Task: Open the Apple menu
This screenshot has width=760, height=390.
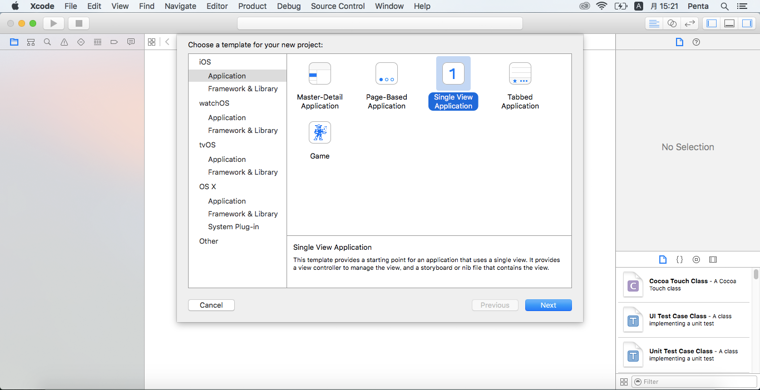Action: click(x=15, y=6)
